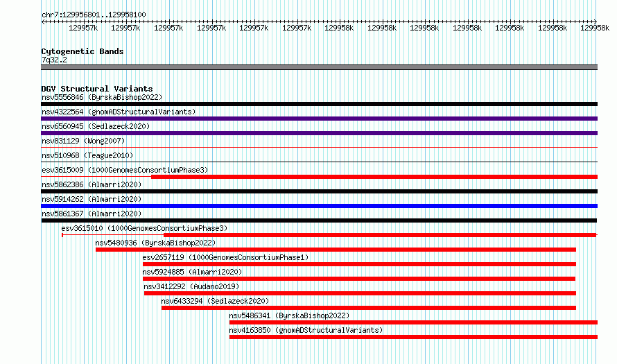617x364 pixels.
Task: Select nsv831129 (Wong2007) label
Action: tap(83, 141)
